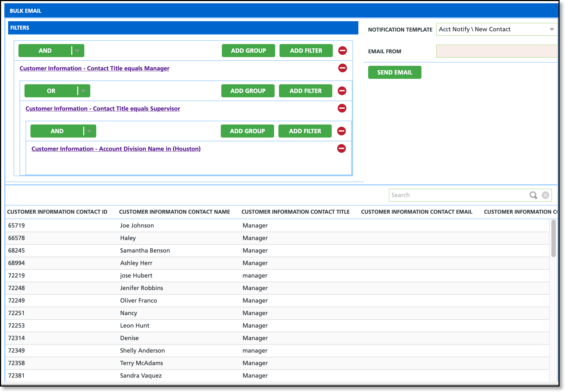The height and width of the screenshot is (392, 565).
Task: Open Contact Title equals Manager filter link
Action: (94, 69)
